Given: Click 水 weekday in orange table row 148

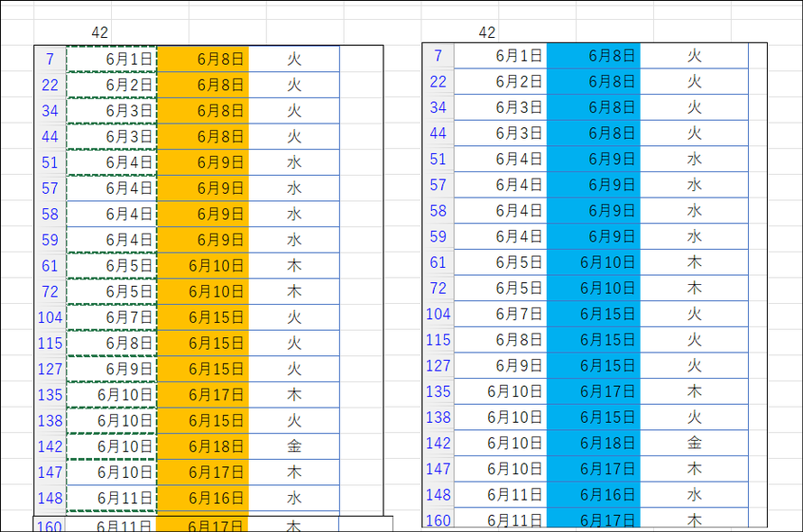Looking at the screenshot, I should pos(294,498).
